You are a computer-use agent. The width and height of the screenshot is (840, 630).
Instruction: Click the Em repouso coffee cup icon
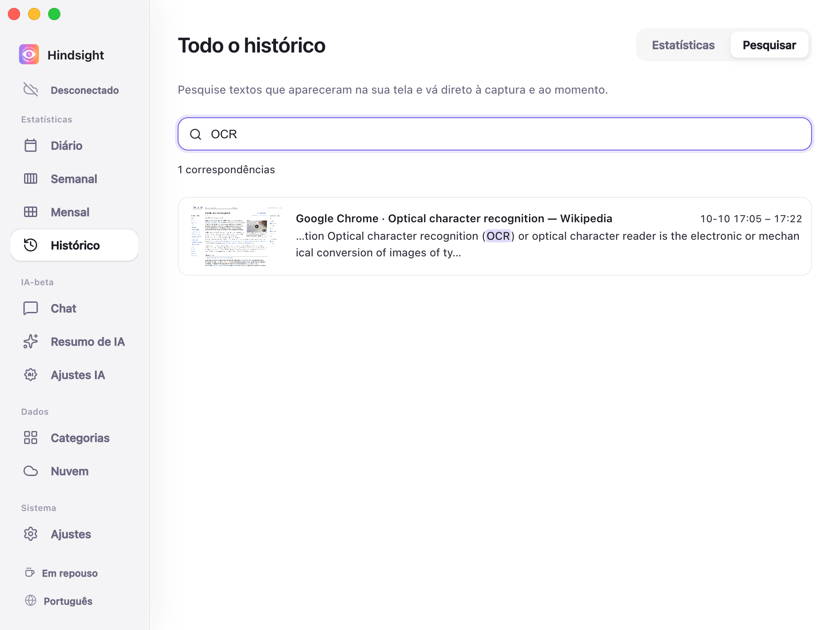pos(30,572)
